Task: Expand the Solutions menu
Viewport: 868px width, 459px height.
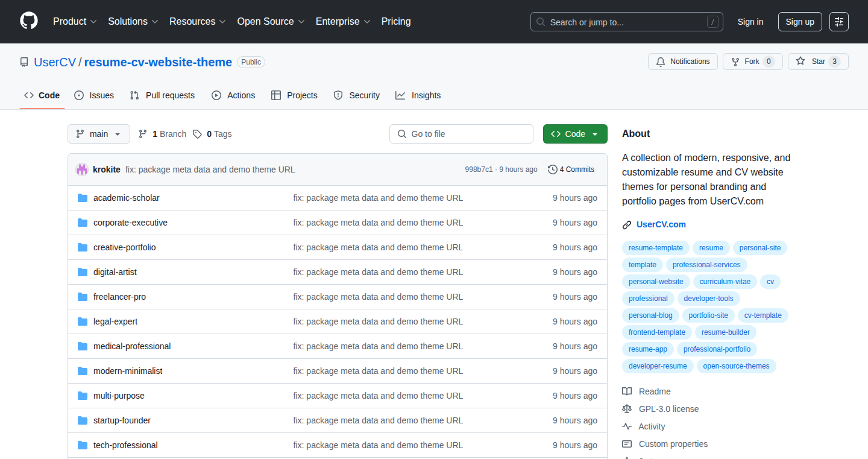Action: coord(133,22)
